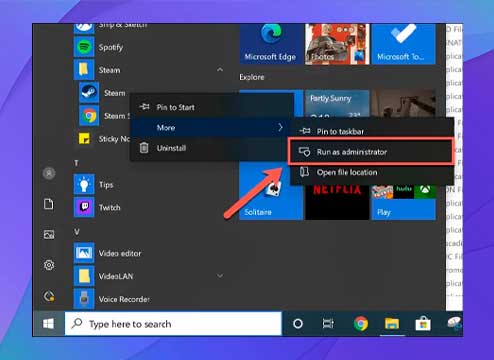Open the Netflix tile

337,202
